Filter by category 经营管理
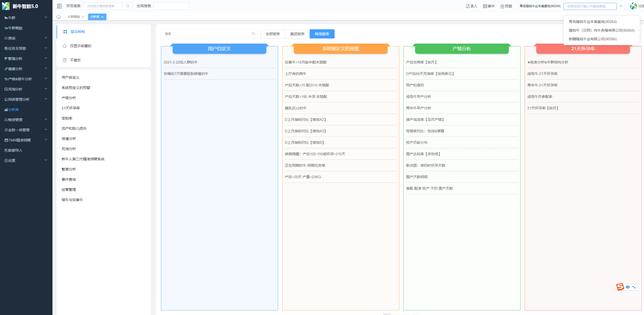This screenshot has width=644, height=315. (x=69, y=190)
